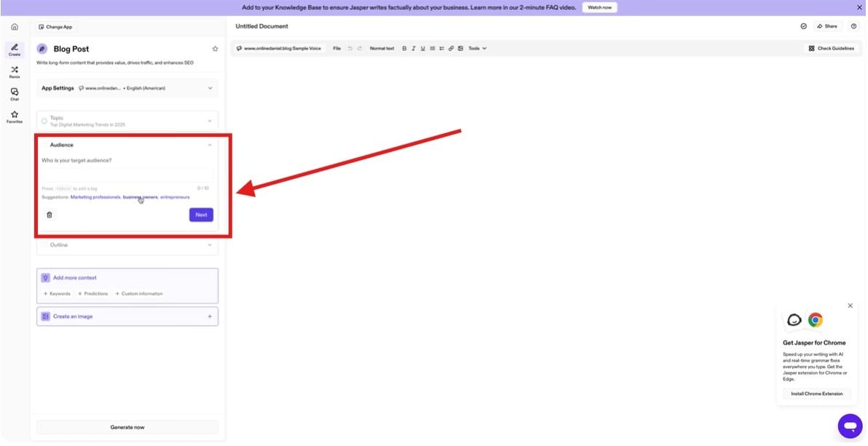Click the document saved checkmark icon
Viewport: 868px width, 446px height.
[804, 26]
